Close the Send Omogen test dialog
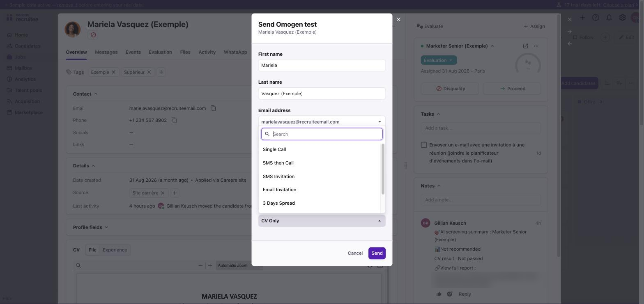 (398, 19)
